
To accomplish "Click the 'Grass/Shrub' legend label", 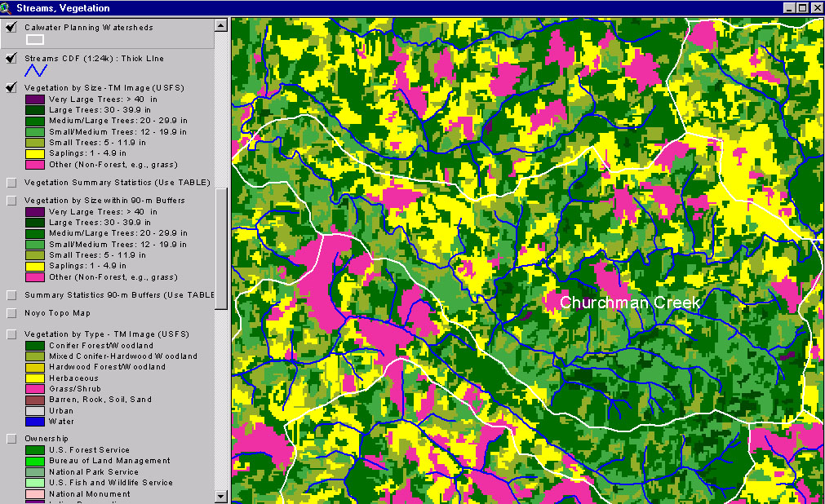I will pyautogui.click(x=75, y=389).
